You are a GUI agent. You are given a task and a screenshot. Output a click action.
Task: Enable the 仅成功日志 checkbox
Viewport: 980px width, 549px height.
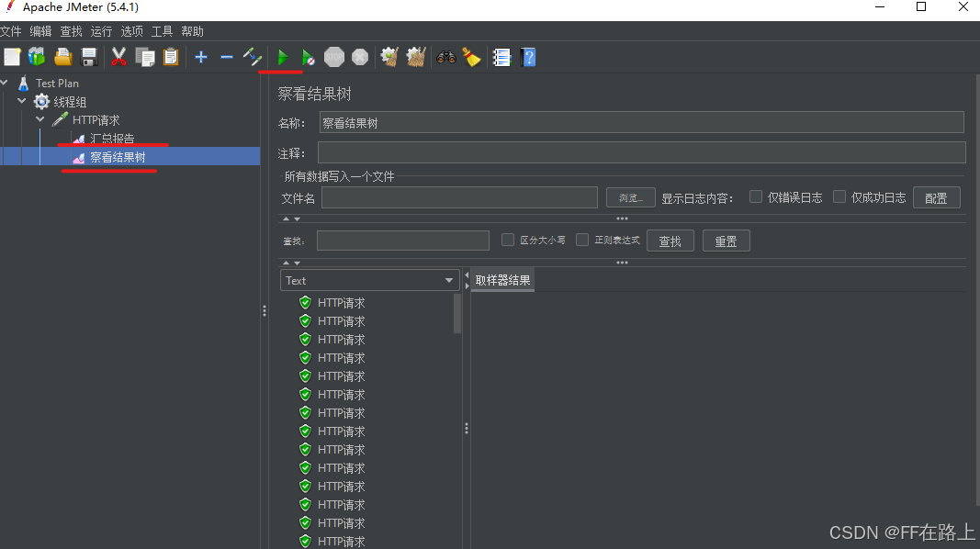pyautogui.click(x=839, y=196)
